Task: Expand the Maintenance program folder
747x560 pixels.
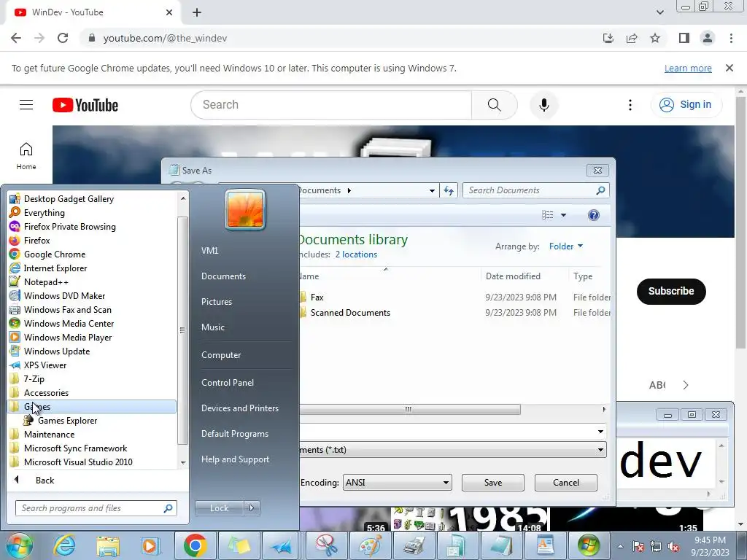Action: click(x=49, y=435)
